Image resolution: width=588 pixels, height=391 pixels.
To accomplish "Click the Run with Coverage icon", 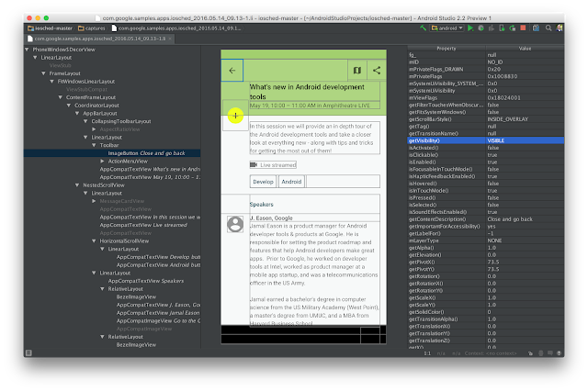I will (x=492, y=28).
